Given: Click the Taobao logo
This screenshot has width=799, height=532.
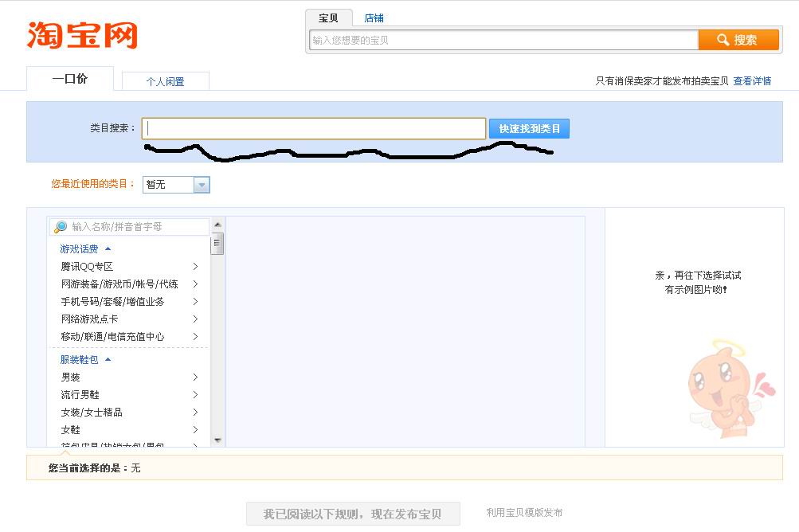Looking at the screenshot, I should pos(82,35).
